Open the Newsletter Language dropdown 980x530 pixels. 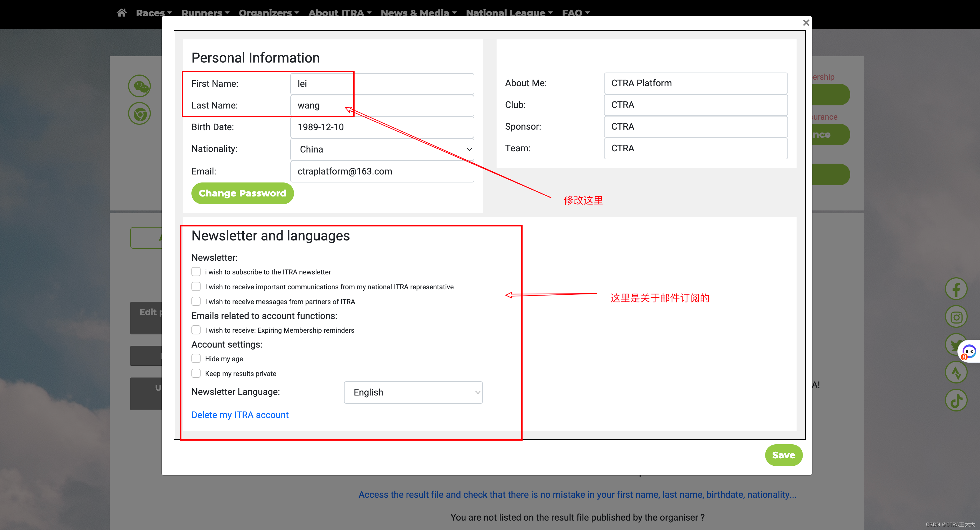413,392
